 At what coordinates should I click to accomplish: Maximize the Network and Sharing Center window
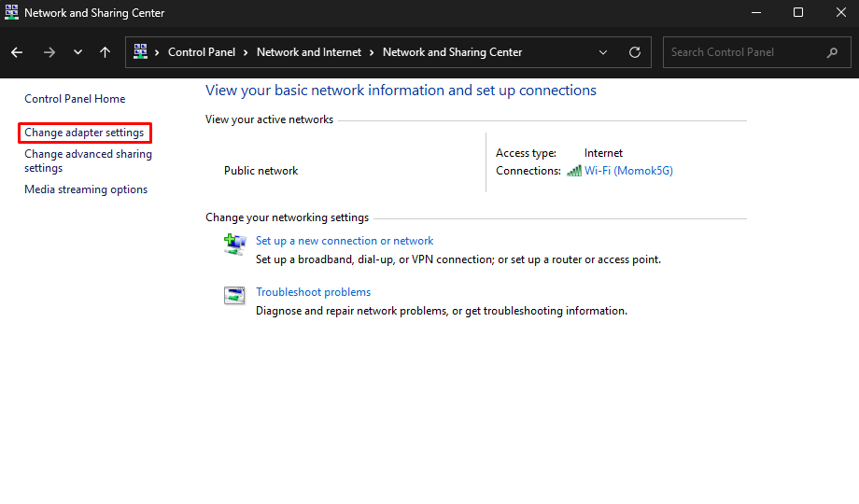tap(798, 13)
